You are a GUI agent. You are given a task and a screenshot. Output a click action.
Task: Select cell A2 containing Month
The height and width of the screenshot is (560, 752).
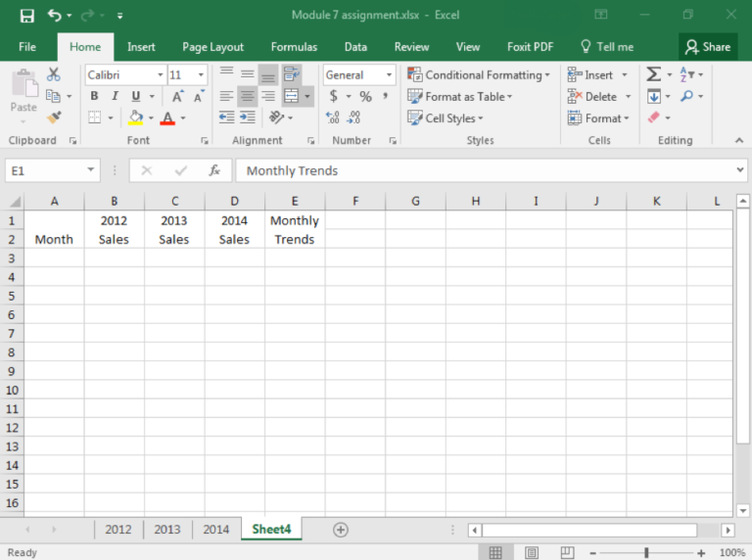[x=54, y=239]
